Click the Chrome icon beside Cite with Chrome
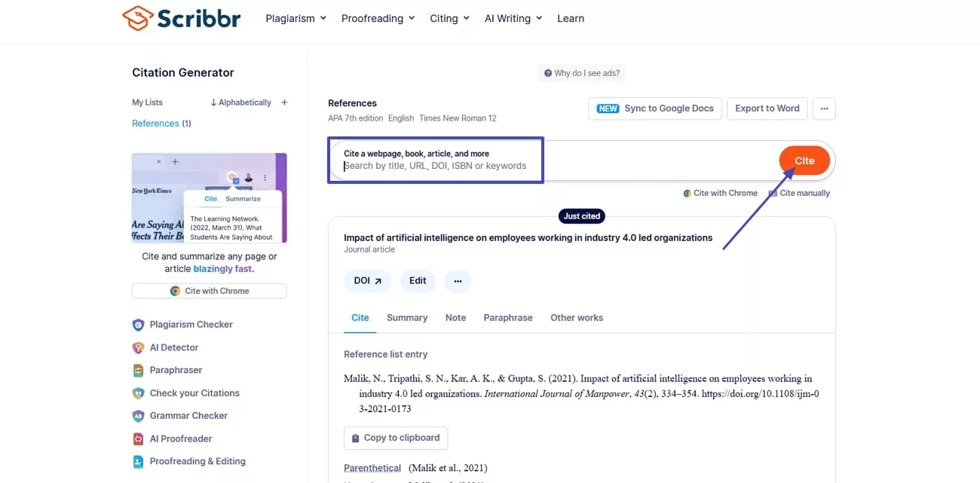 point(686,193)
